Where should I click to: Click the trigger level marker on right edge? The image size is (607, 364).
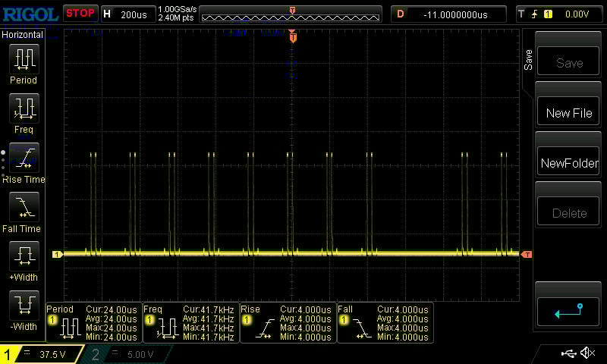click(527, 254)
